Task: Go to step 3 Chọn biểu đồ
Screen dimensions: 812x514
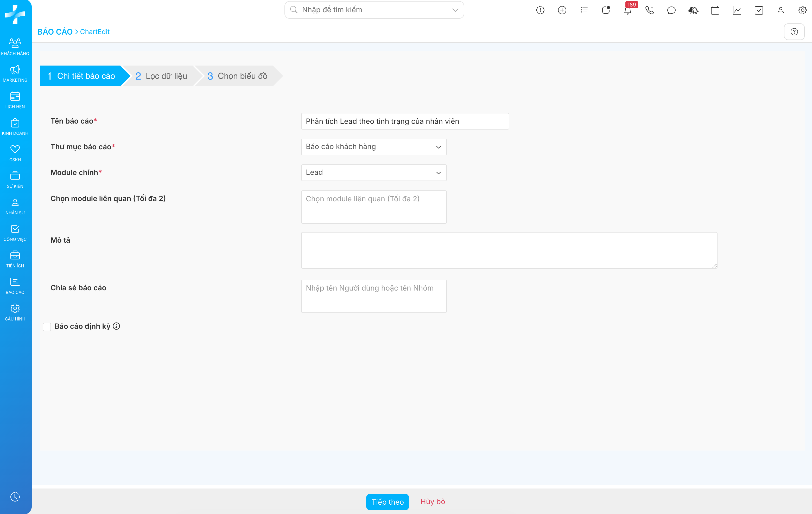Action: [x=237, y=76]
